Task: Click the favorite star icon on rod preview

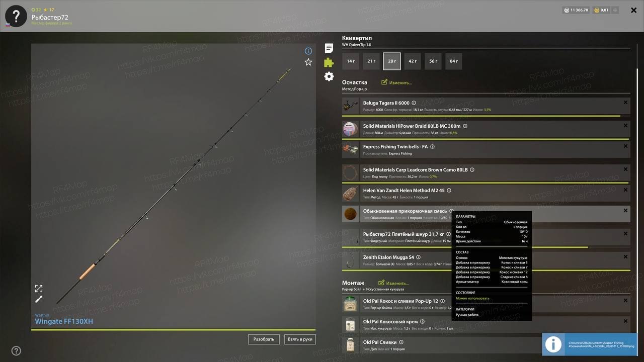Action: 308,62
